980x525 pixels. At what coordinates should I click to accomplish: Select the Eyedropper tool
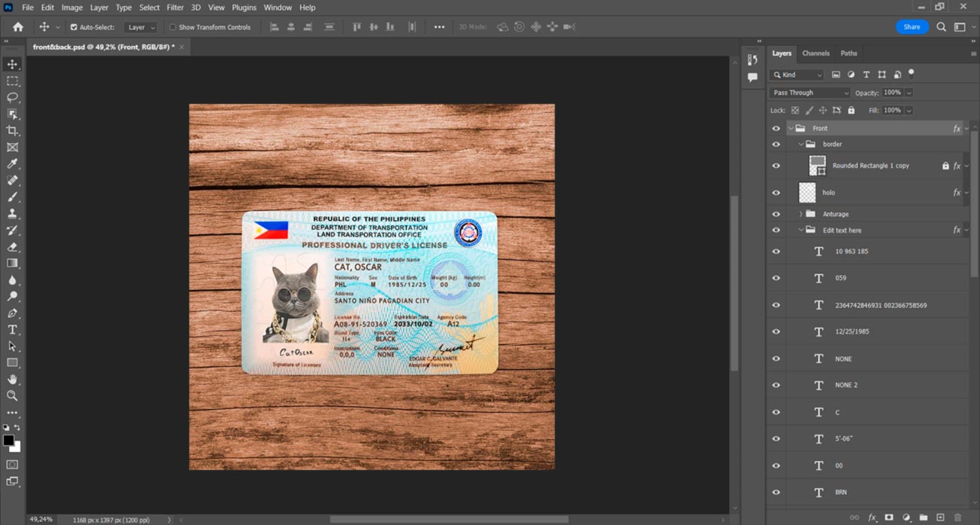click(12, 164)
